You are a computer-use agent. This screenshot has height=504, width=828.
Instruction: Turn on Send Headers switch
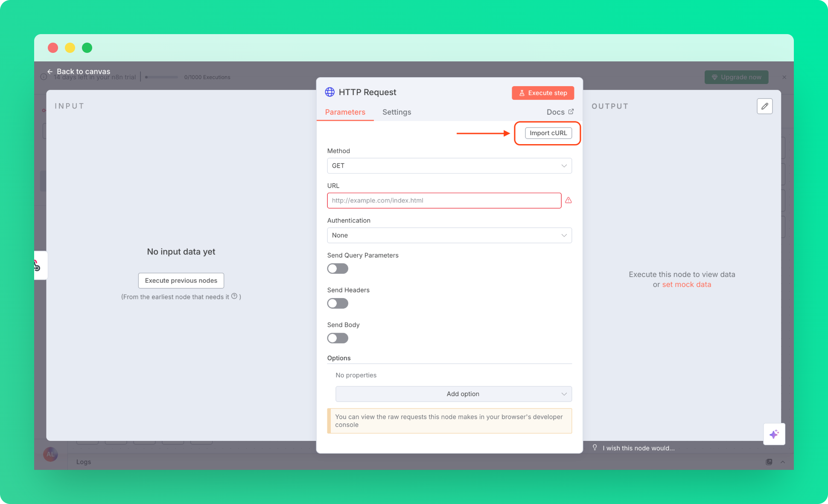338,304
